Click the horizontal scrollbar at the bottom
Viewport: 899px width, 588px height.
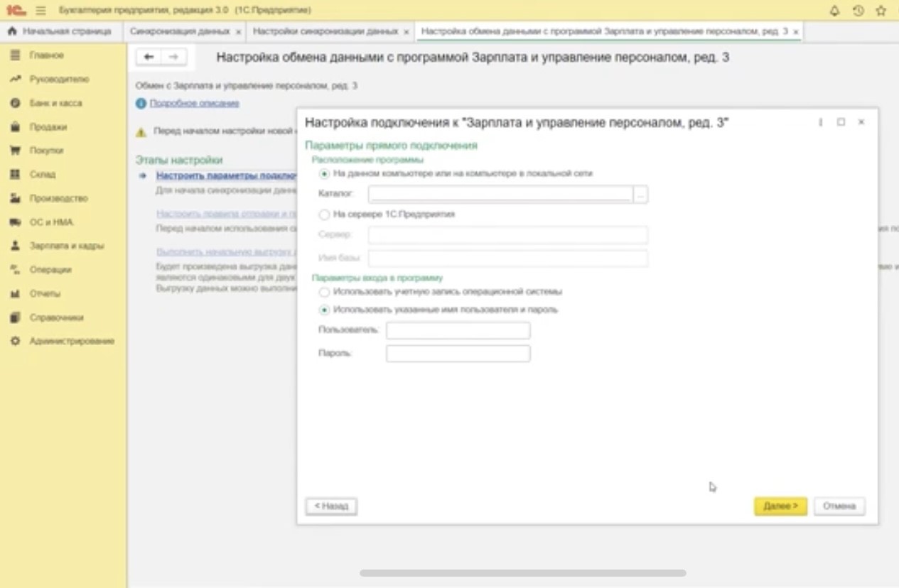click(522, 573)
